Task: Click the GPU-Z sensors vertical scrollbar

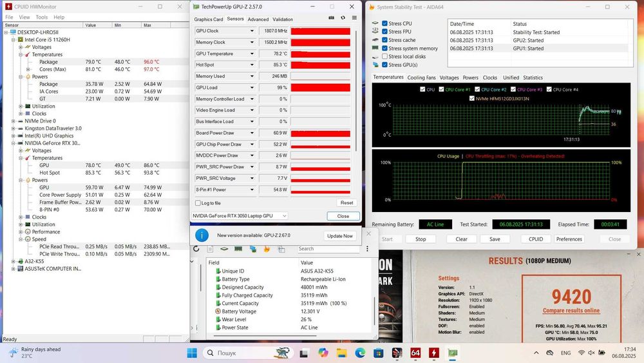Action: (x=355, y=90)
